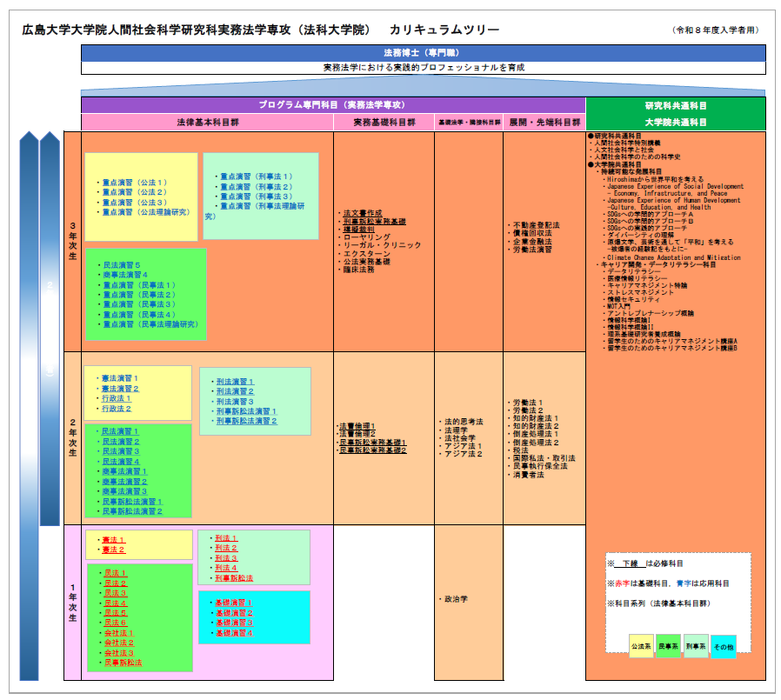
Task: Click the red course 基礎演習1
Action: click(x=234, y=603)
